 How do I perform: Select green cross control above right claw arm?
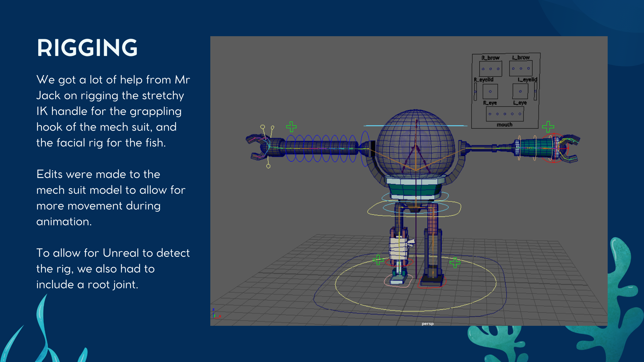pyautogui.click(x=548, y=127)
